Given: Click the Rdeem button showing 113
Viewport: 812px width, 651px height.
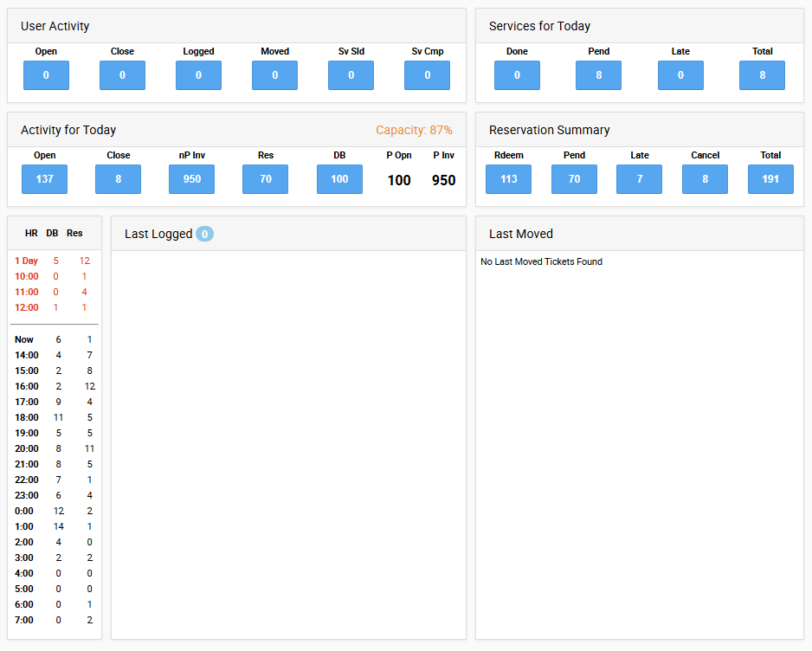Looking at the screenshot, I should 508,179.
